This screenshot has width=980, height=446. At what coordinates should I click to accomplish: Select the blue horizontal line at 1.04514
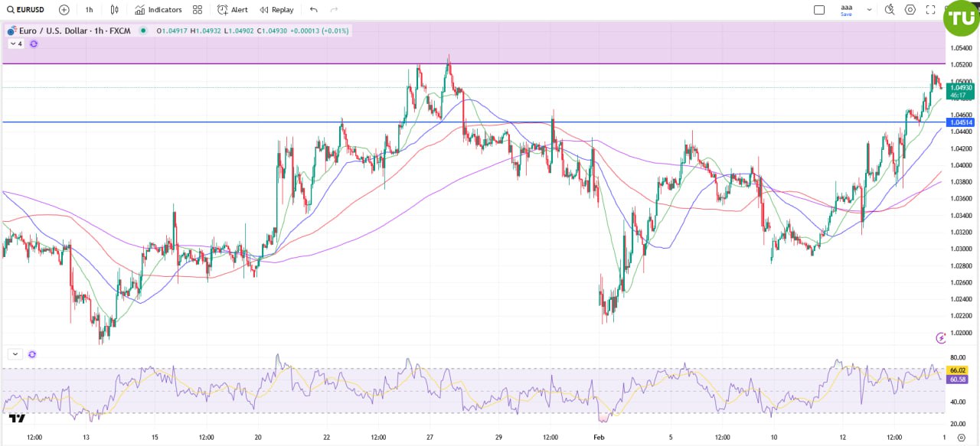tap(472, 122)
